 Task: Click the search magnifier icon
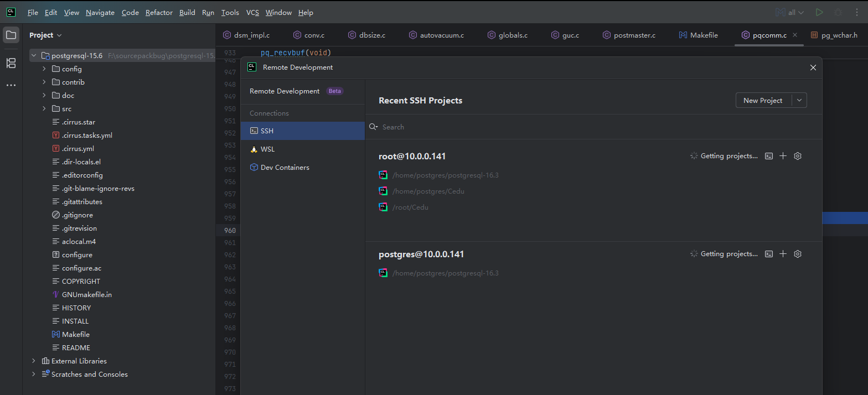(374, 127)
